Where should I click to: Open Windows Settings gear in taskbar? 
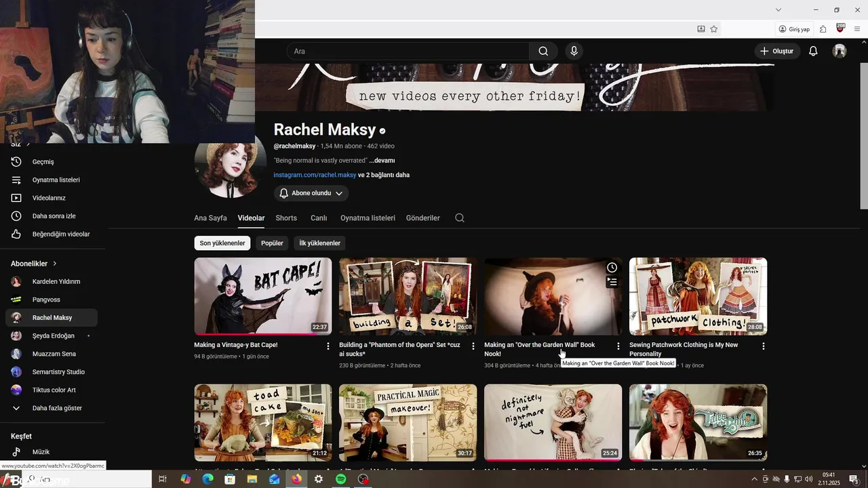coord(319,479)
